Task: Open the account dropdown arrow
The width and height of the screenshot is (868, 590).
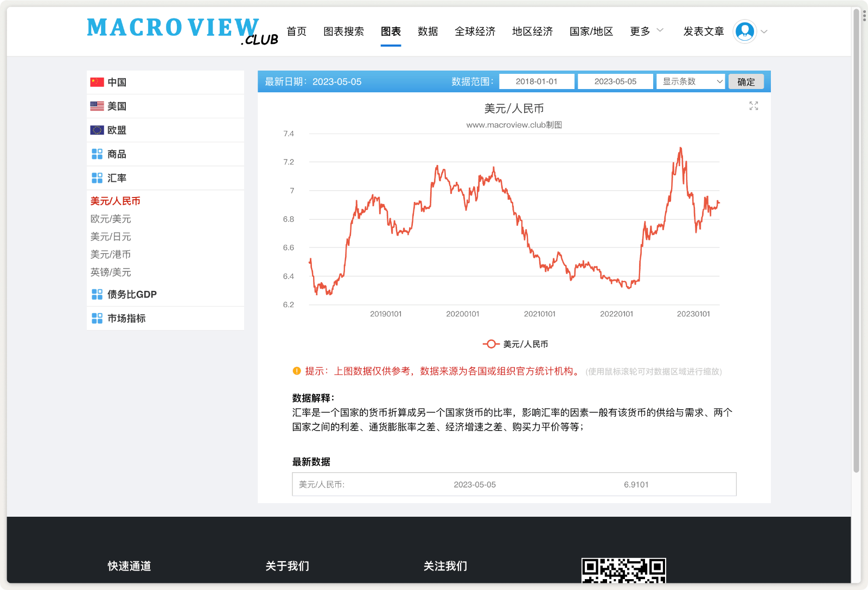Action: [x=764, y=32]
